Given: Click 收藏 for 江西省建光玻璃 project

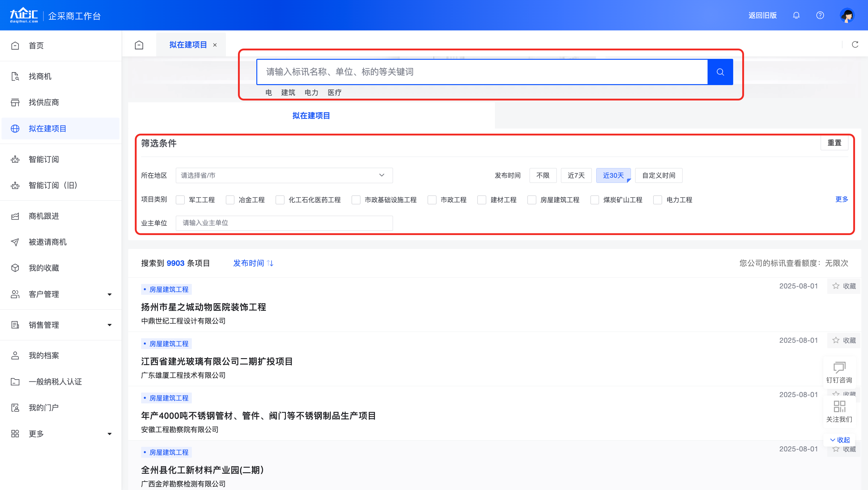Looking at the screenshot, I should point(844,340).
